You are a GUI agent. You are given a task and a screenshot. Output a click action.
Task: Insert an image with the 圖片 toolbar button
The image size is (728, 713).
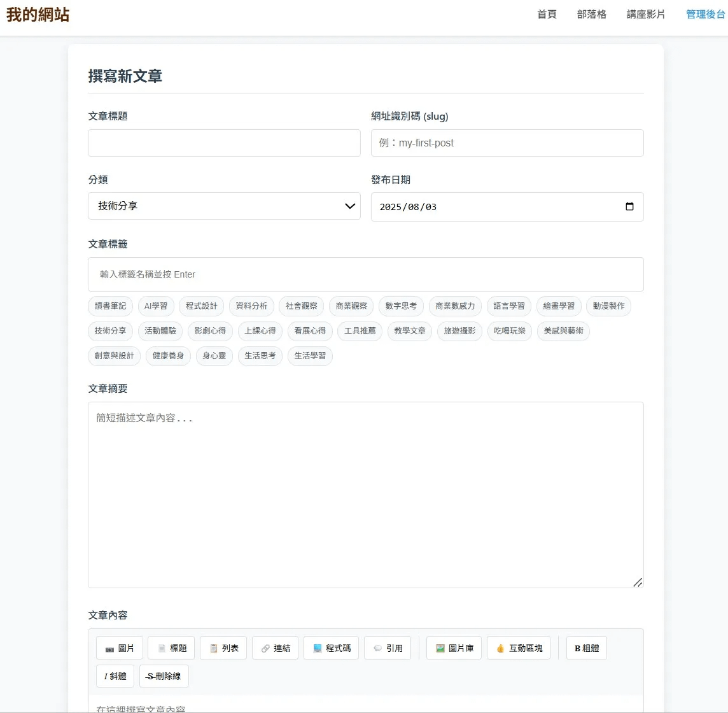tap(120, 648)
